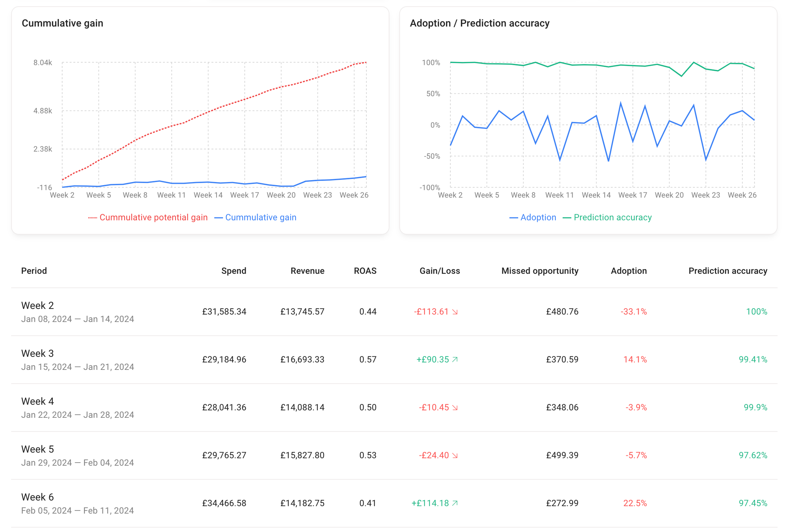This screenshot has height=532, width=785.
Task: Click the prediction accuracy value 99.9%
Action: [755, 407]
